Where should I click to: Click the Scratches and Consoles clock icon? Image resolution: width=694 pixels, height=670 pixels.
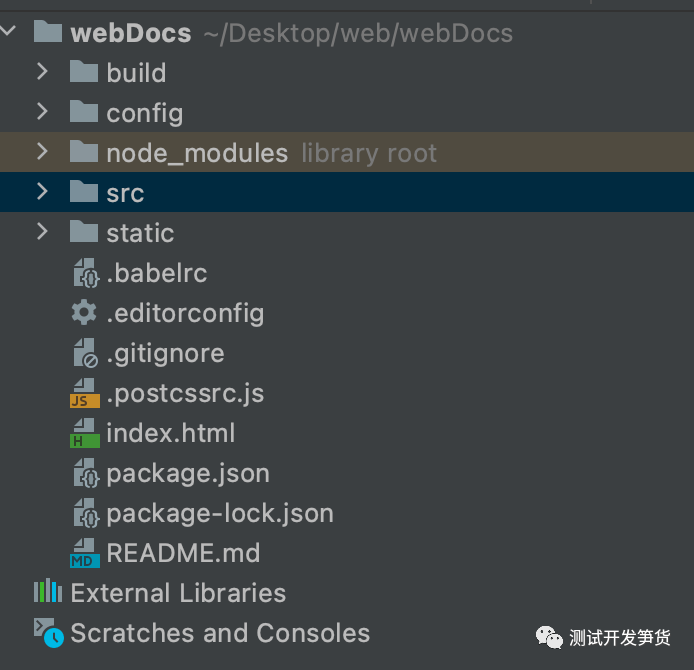(x=49, y=633)
